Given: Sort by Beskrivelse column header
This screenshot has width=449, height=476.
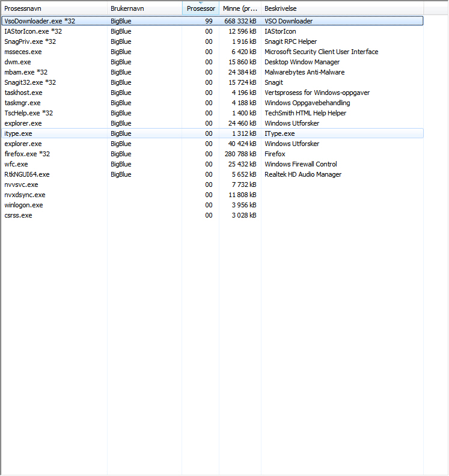Looking at the screenshot, I should pos(342,8).
